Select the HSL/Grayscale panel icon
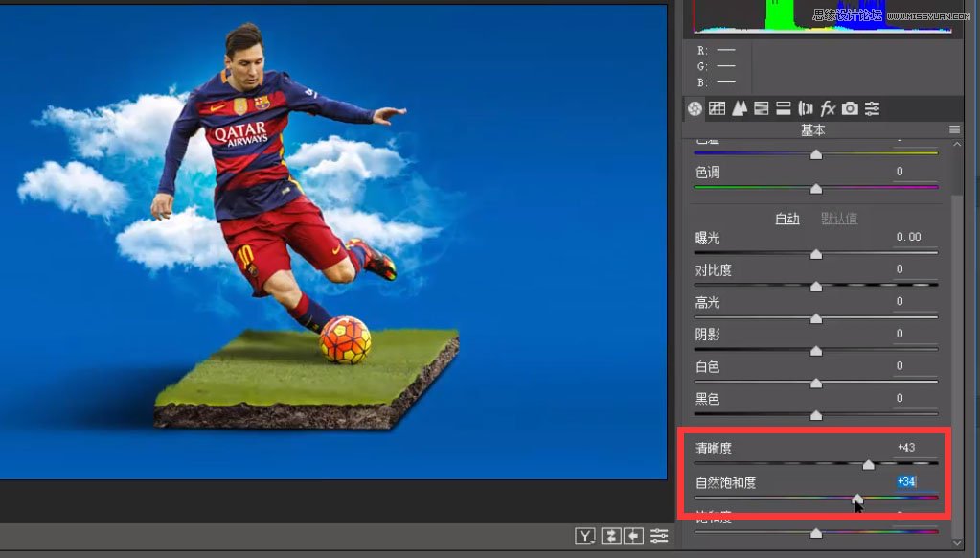 tap(762, 109)
